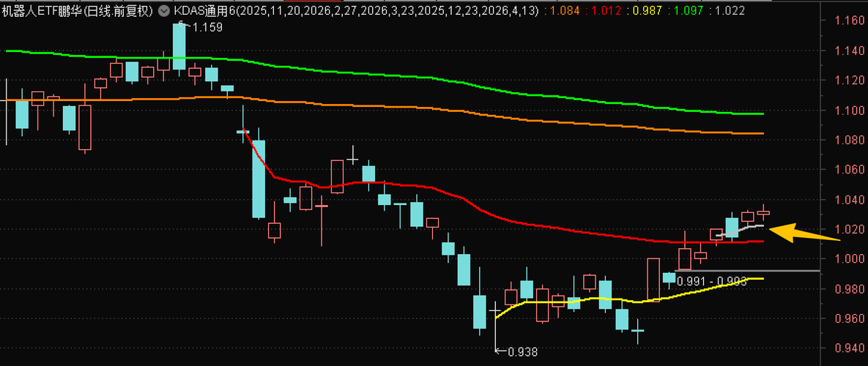Click the 1.060 price axis label

click(849, 170)
